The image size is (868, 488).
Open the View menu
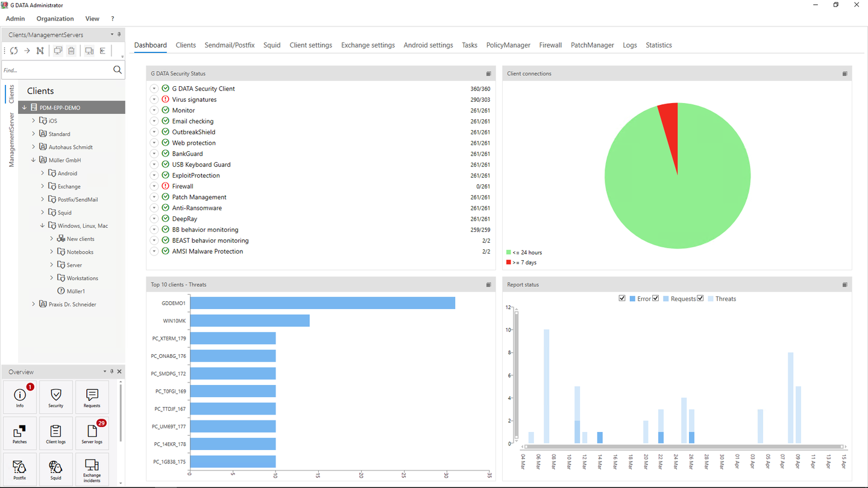pyautogui.click(x=92, y=19)
